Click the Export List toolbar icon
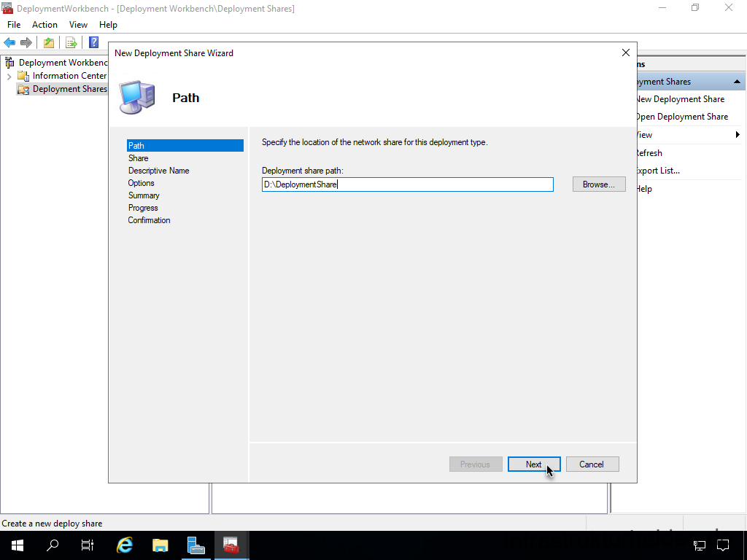 71,43
